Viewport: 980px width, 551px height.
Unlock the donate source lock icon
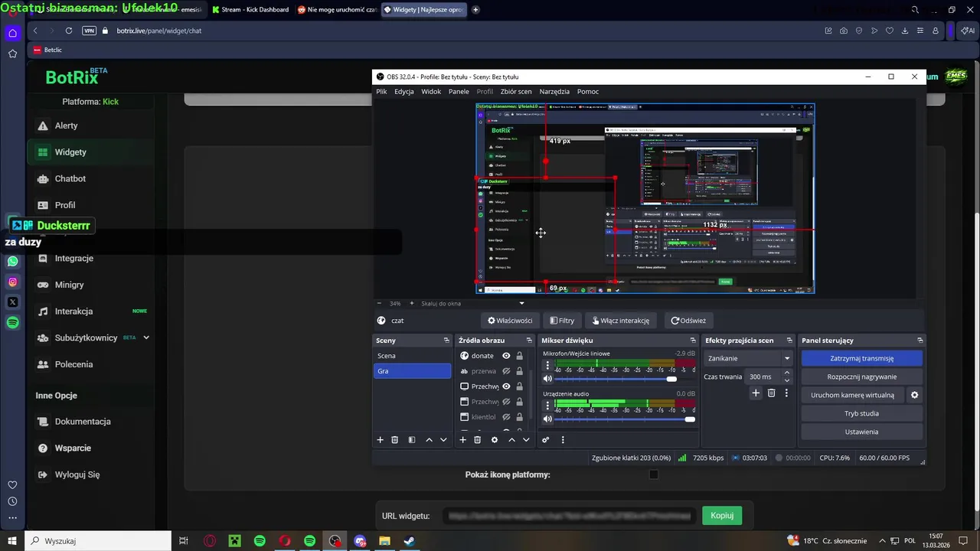[x=519, y=356]
